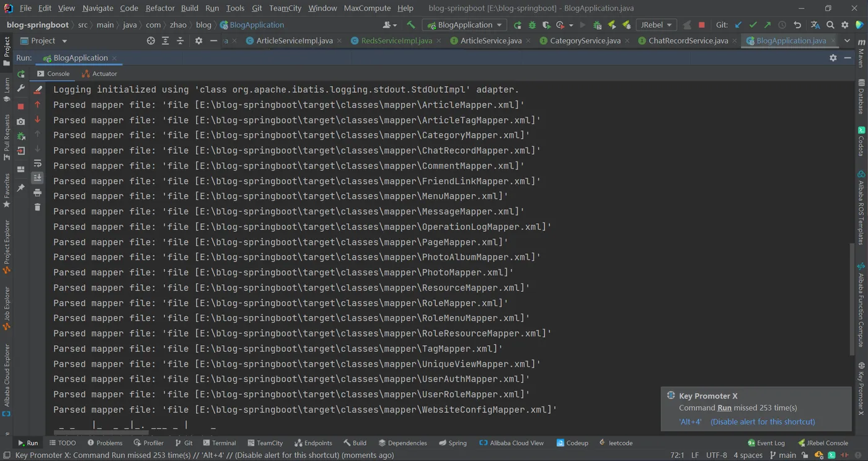
Task: Click Expand All icon in Project panel
Action: (x=166, y=40)
